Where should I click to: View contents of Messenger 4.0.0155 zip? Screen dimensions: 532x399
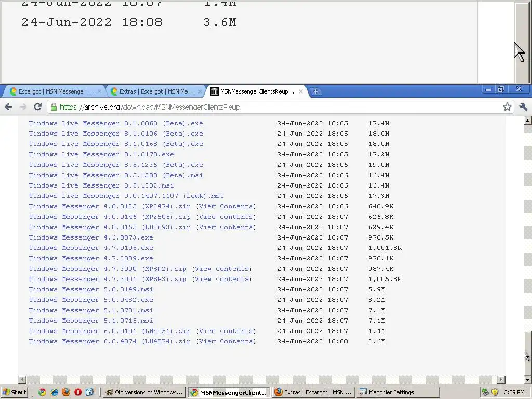[x=226, y=228]
